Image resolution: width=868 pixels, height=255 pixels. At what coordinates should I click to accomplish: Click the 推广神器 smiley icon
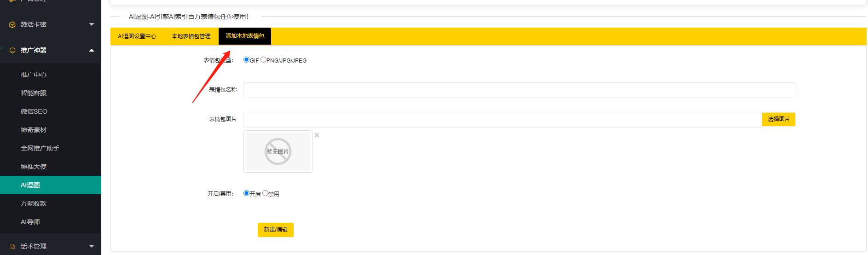click(x=12, y=51)
